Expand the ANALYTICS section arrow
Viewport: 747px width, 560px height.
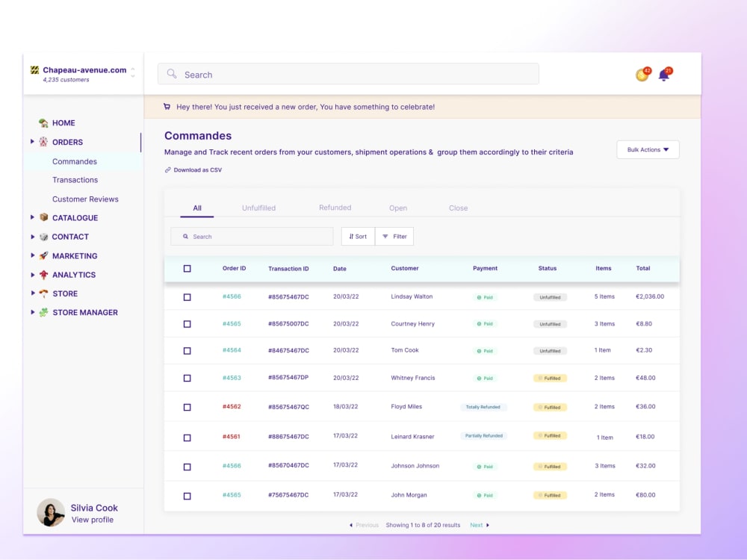(x=32, y=275)
